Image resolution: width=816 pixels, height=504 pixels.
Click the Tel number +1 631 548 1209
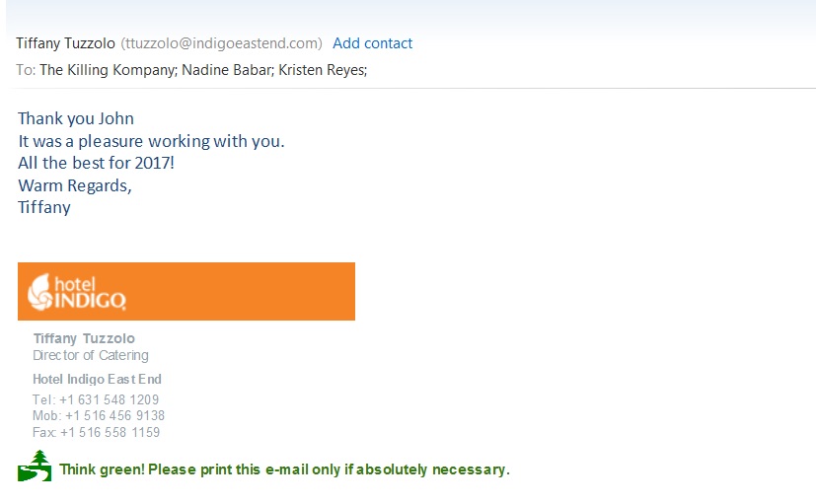(x=109, y=399)
